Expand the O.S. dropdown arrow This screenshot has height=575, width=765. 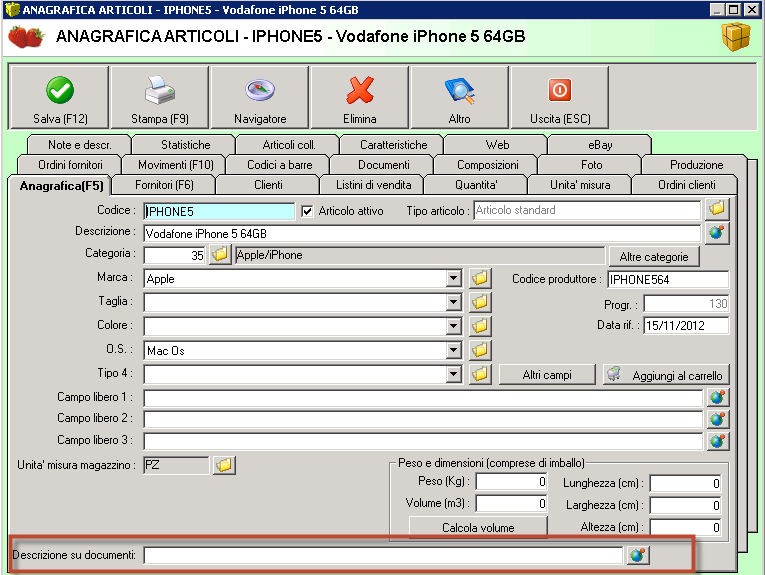tap(453, 350)
